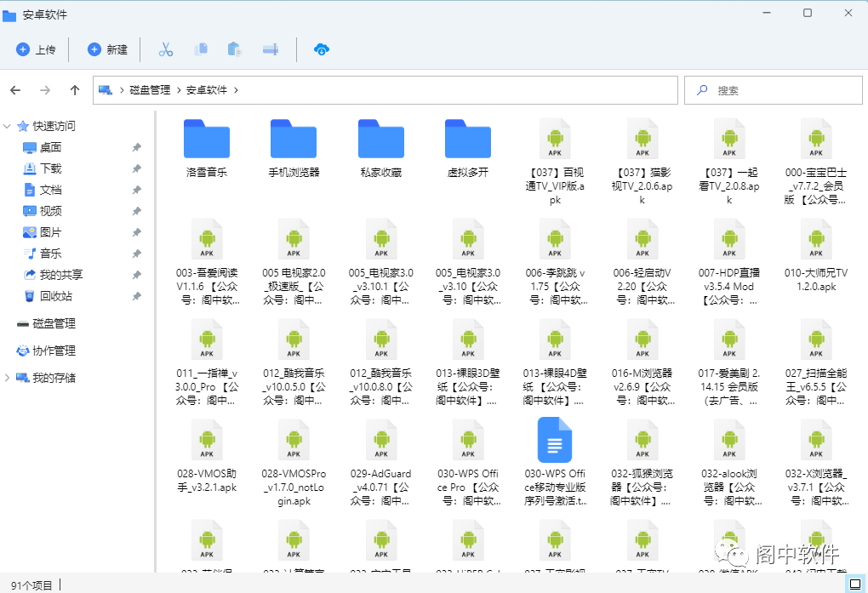The height and width of the screenshot is (593, 868).
Task: Open 图片 in quick access
Action: click(x=42, y=232)
